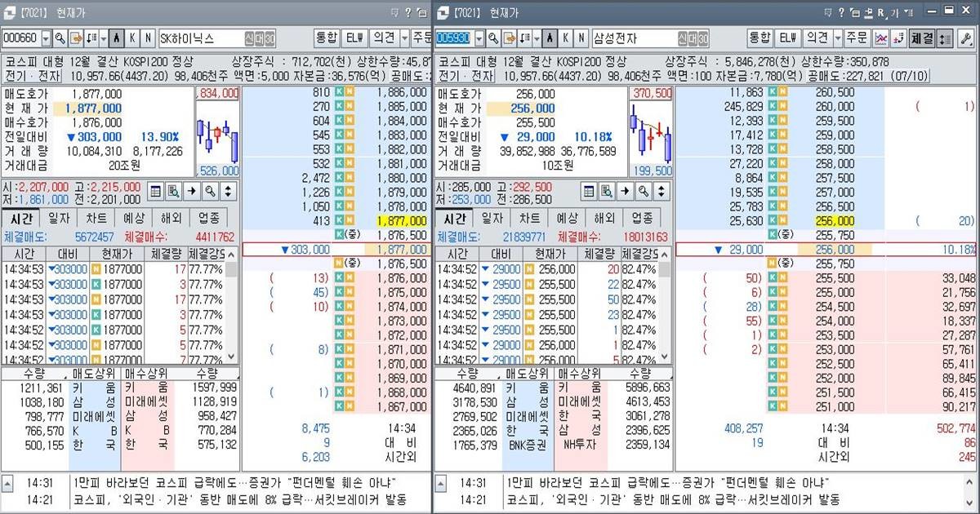Click 공매도 button in 삼성전자 info bar
The width and height of the screenshot is (980, 514).
867,76
